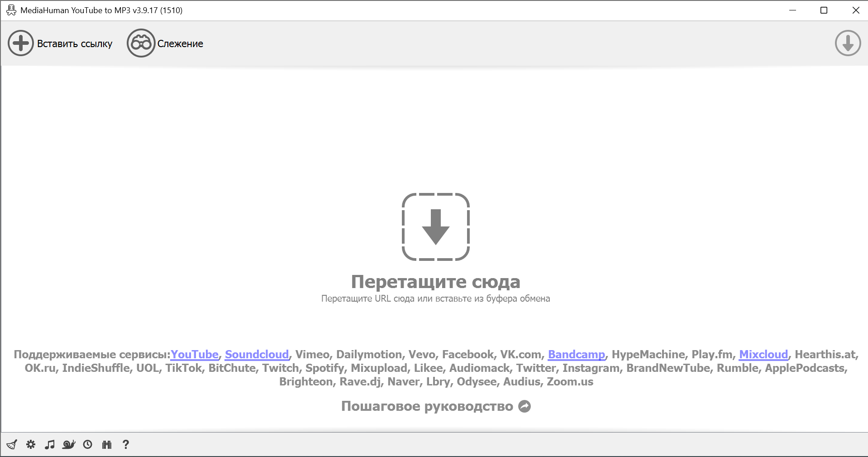Open settings via the gear icon
The height and width of the screenshot is (457, 868).
pos(31,444)
